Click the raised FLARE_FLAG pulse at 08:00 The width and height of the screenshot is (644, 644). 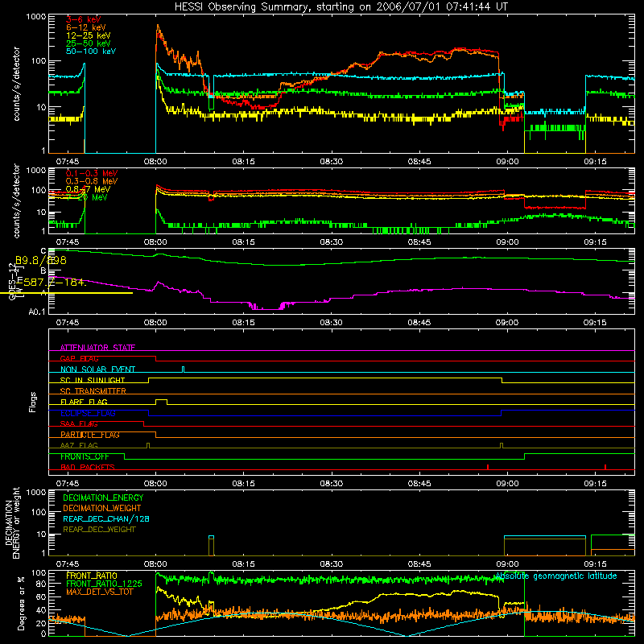[x=162, y=402]
